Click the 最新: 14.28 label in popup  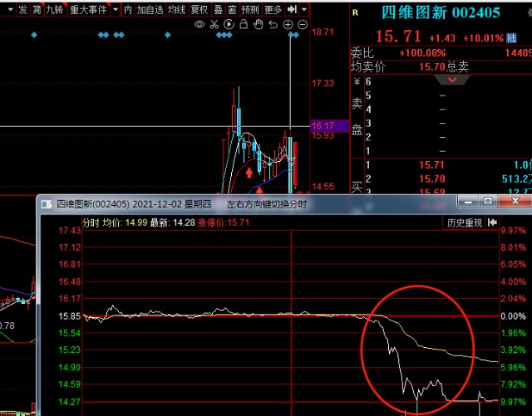pos(172,223)
